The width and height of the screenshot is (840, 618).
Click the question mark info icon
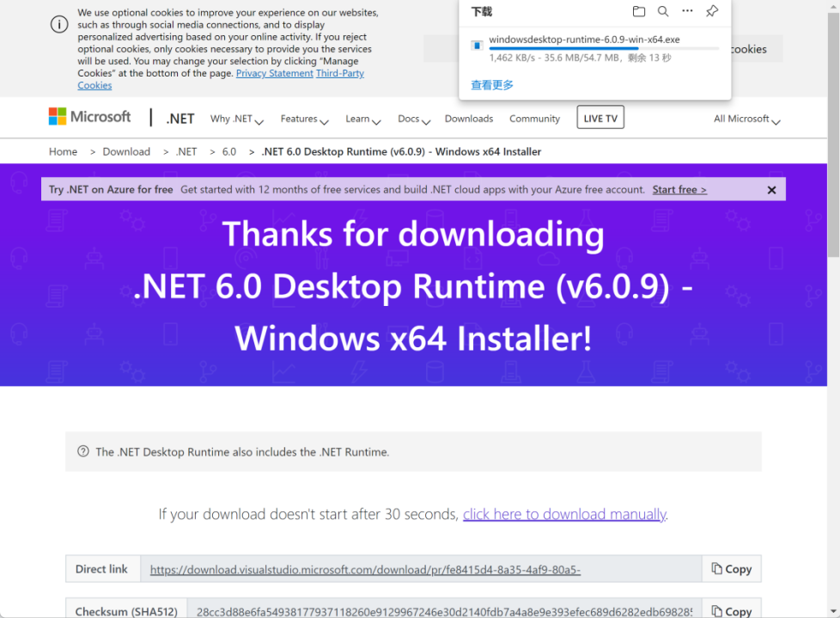pos(83,451)
